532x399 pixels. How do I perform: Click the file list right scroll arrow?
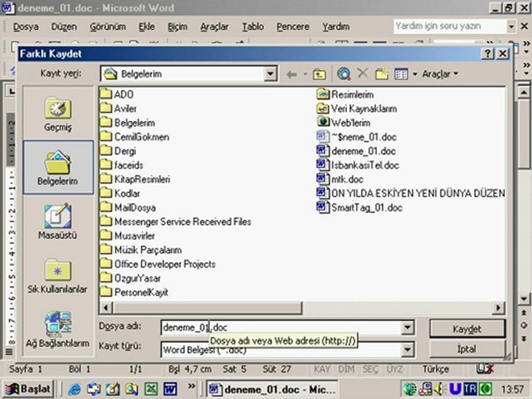(498, 308)
